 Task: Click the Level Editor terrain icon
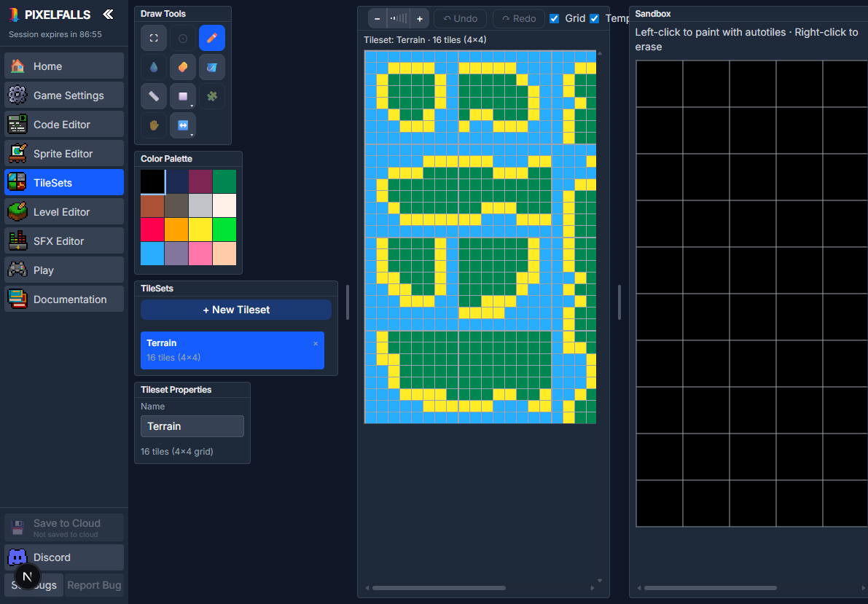(17, 211)
